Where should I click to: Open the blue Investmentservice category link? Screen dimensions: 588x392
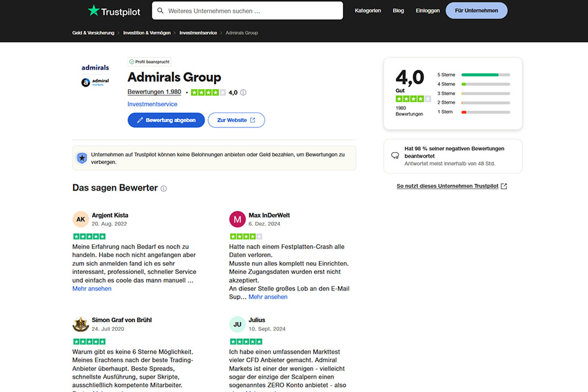[152, 104]
